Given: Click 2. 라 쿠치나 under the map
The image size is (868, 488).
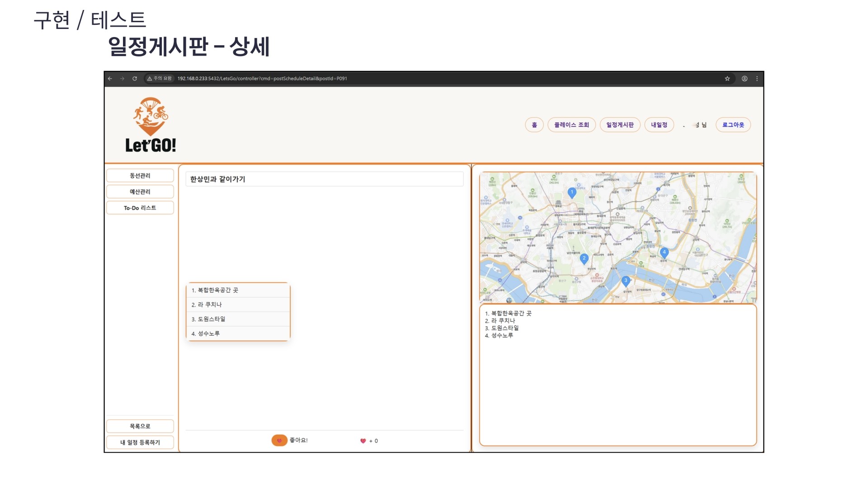Looking at the screenshot, I should click(x=500, y=321).
